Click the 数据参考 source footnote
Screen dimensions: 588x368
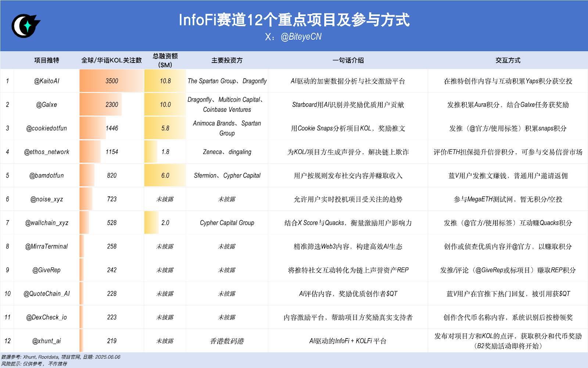pyautogui.click(x=61, y=357)
